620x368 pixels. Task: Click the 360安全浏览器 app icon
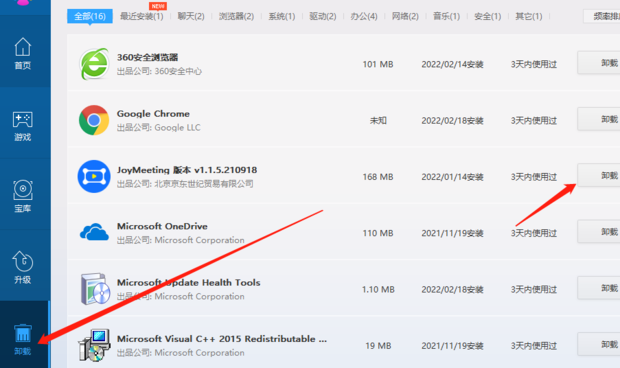coord(94,64)
